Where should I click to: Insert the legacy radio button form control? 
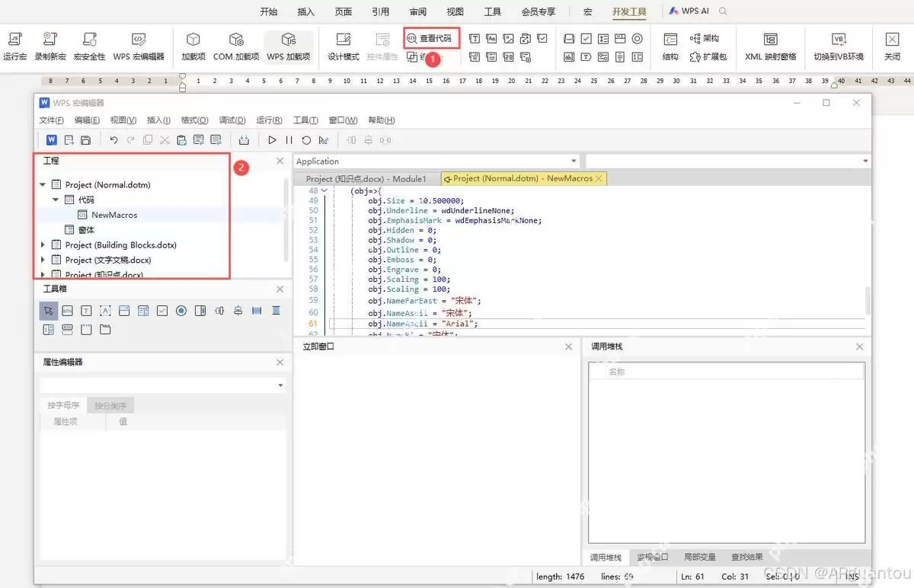[x=638, y=38]
